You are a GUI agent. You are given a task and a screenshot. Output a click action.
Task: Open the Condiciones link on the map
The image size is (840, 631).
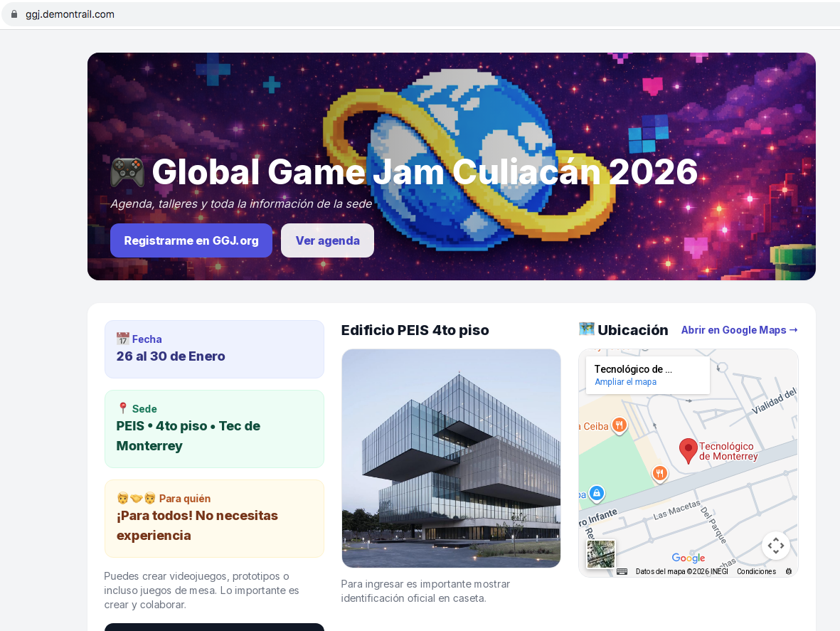click(x=756, y=571)
